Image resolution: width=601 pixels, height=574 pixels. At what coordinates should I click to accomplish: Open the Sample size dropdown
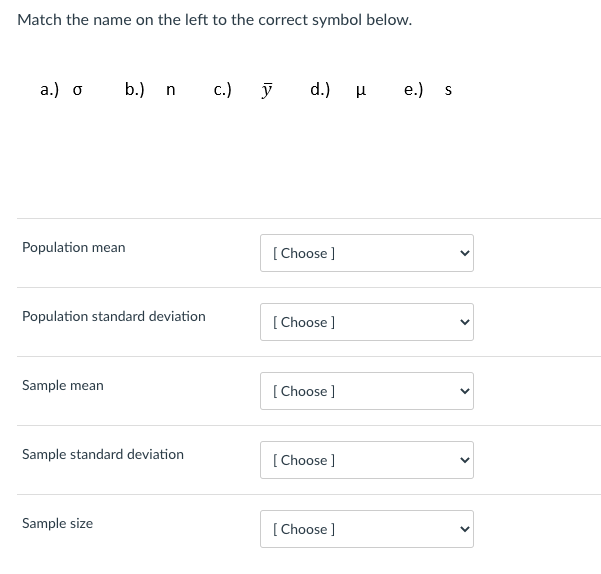(366, 529)
